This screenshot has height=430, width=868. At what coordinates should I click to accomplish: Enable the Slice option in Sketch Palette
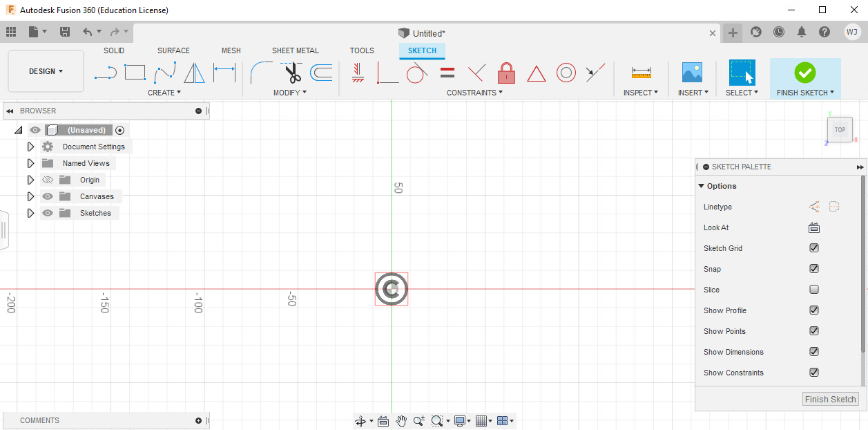tap(813, 289)
